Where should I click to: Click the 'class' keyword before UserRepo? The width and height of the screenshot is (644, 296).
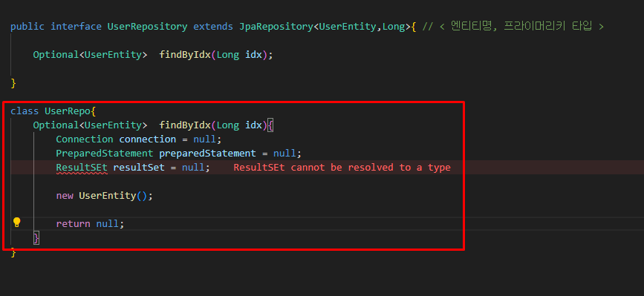25,111
